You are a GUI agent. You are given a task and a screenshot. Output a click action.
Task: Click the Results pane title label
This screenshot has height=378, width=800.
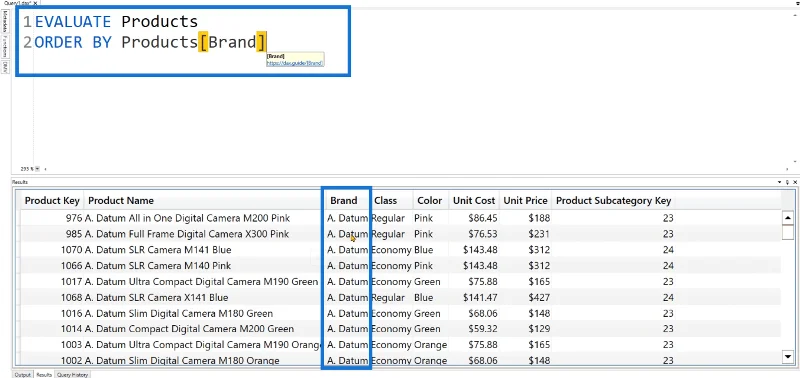[20, 182]
